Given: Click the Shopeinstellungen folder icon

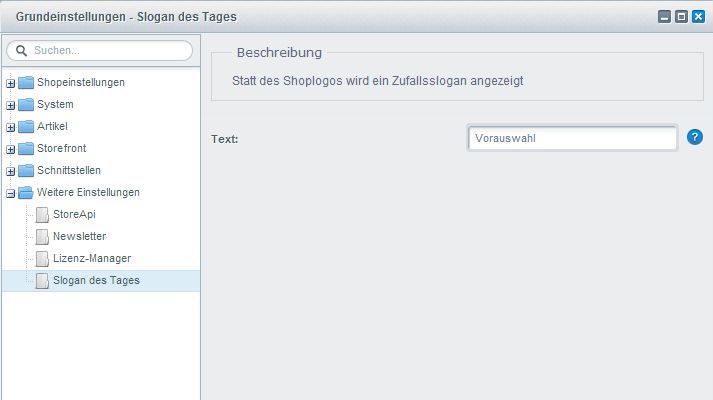Looking at the screenshot, I should pos(26,82).
